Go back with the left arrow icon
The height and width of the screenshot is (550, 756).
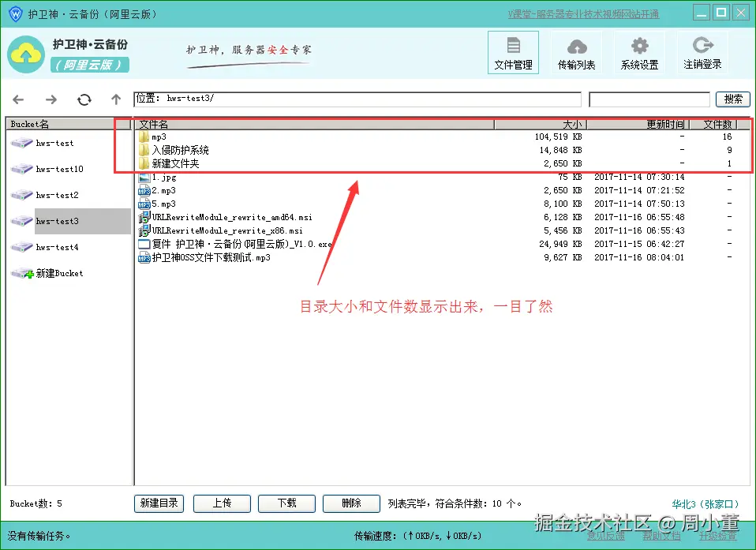(x=18, y=99)
